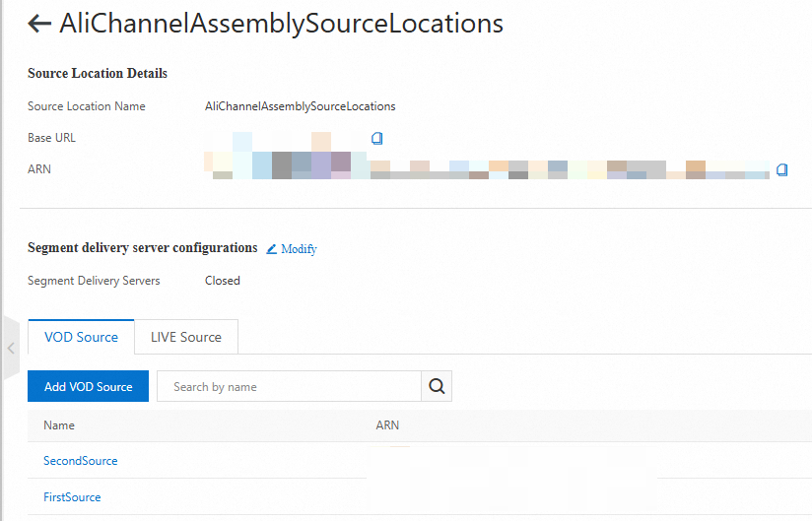Image resolution: width=812 pixels, height=521 pixels.
Task: Click the ARN column header in table
Action: pos(387,425)
